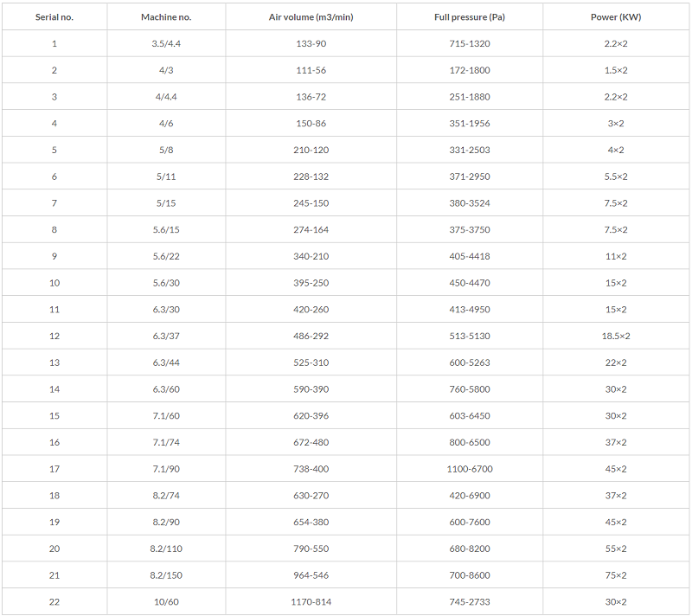Select air volume value 1170-814
This screenshot has height=616, width=692.
pyautogui.click(x=311, y=601)
